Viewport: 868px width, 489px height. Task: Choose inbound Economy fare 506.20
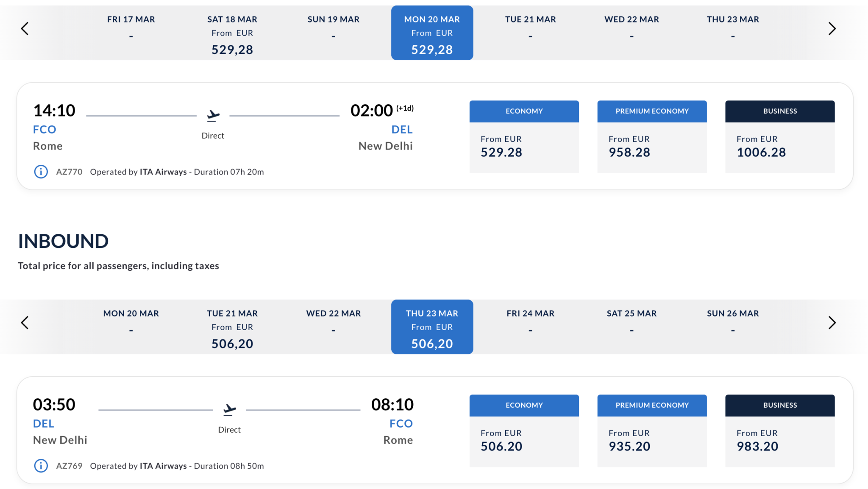(x=524, y=431)
